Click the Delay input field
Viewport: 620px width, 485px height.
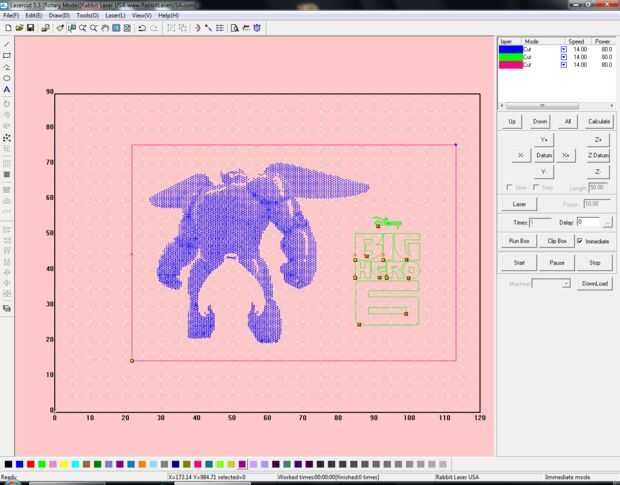point(589,223)
